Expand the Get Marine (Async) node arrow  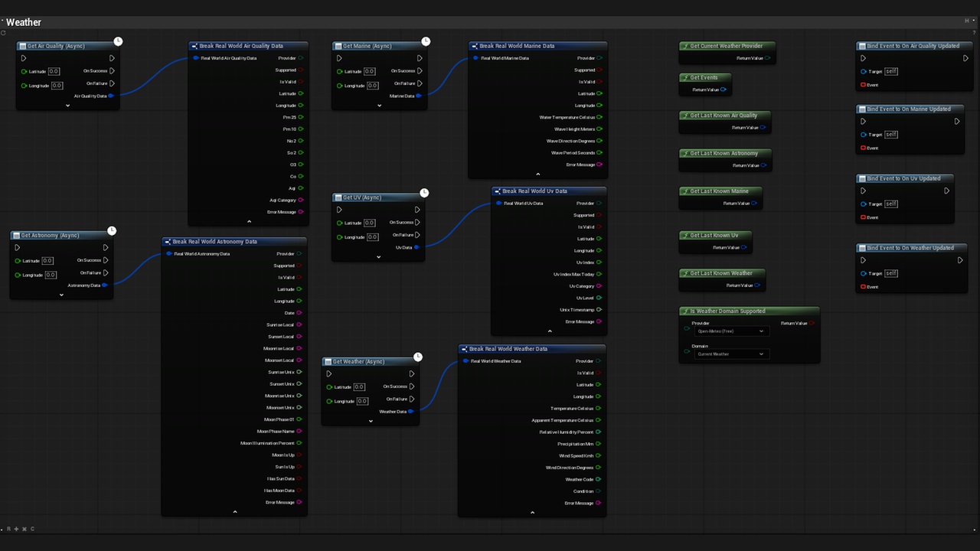(x=379, y=106)
